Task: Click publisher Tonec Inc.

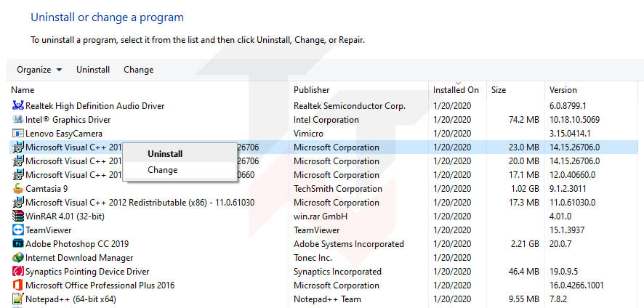Action: pos(313,258)
